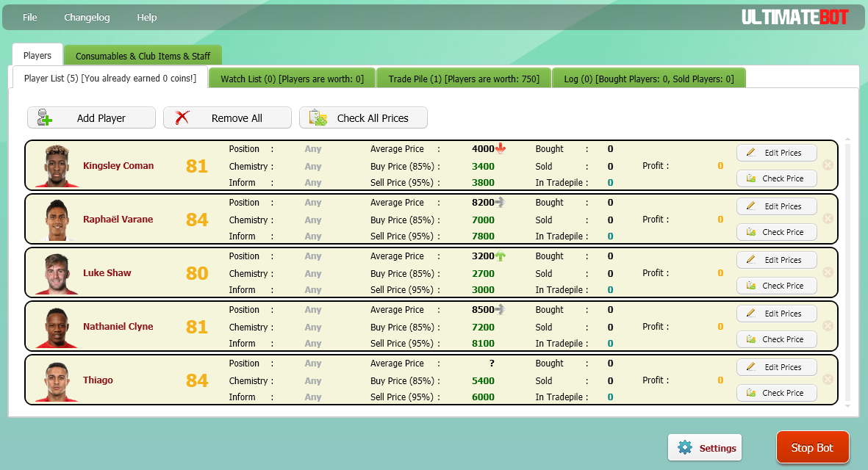Click the gray right-arrow price trend for Varane
Image resolution: width=868 pixels, height=470 pixels.
click(x=500, y=202)
